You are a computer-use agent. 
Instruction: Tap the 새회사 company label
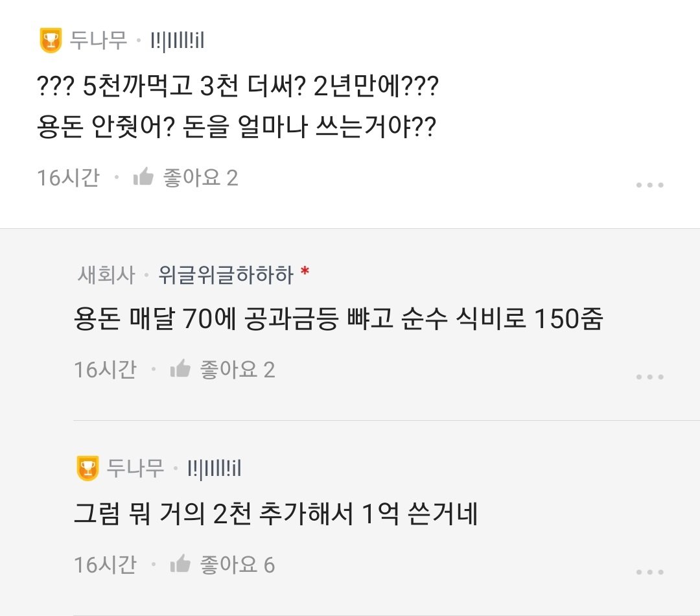tap(106, 275)
